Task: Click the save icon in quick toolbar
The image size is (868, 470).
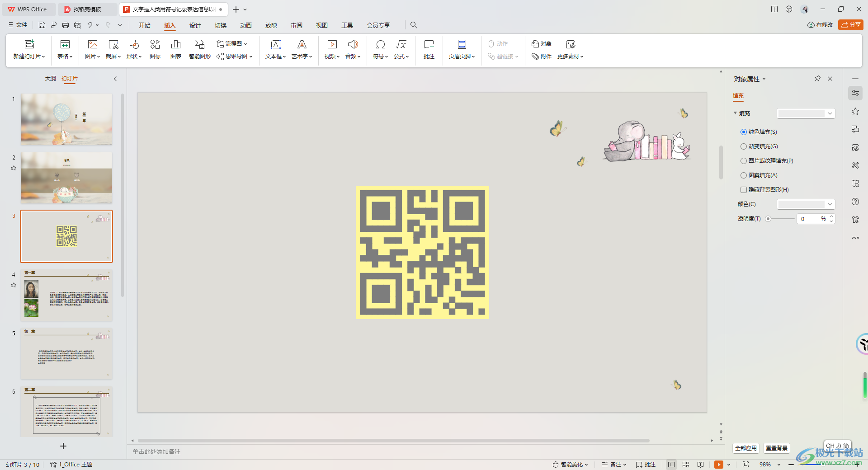Action: [42, 25]
